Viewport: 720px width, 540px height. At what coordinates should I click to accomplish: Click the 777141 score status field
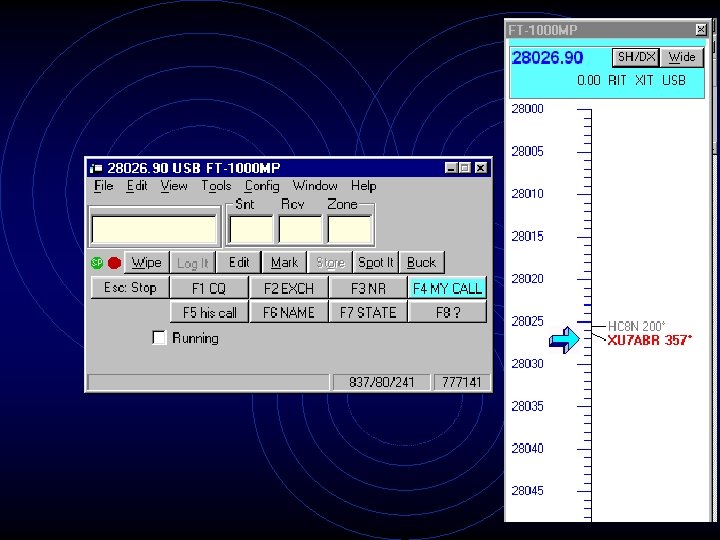click(461, 382)
